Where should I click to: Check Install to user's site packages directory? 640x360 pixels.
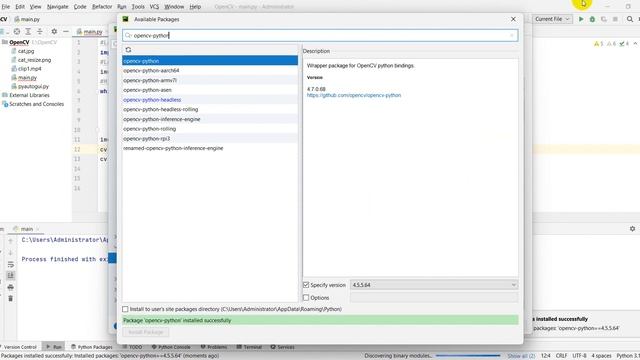point(125,309)
